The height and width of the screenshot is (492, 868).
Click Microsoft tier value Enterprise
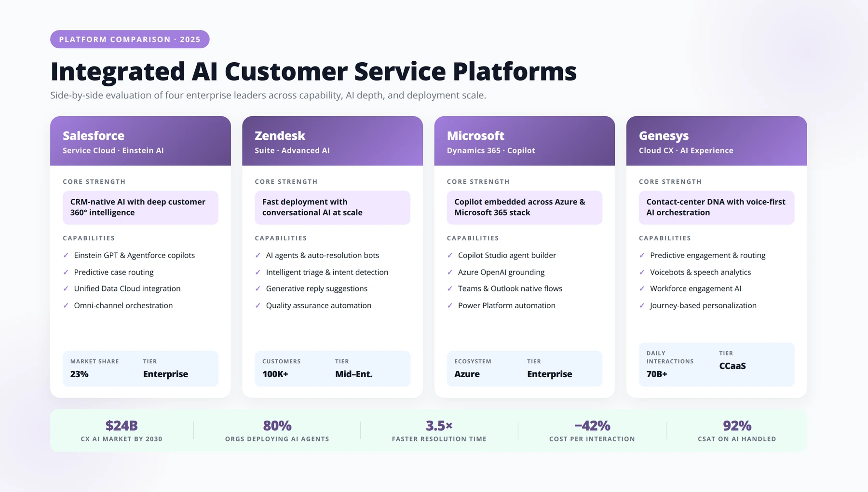tap(550, 374)
